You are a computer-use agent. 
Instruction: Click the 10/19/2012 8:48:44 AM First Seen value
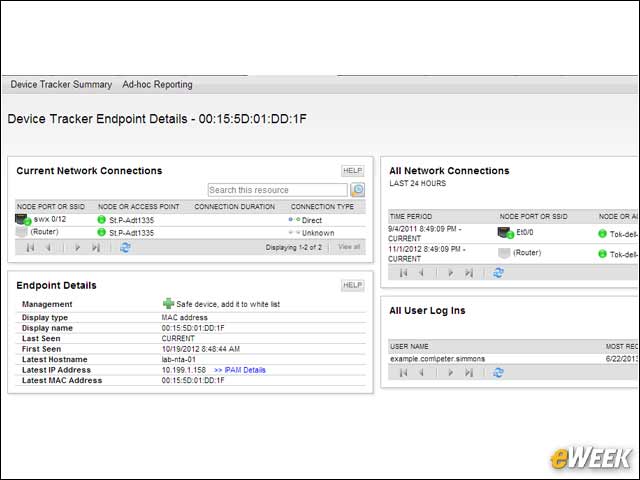tap(201, 349)
